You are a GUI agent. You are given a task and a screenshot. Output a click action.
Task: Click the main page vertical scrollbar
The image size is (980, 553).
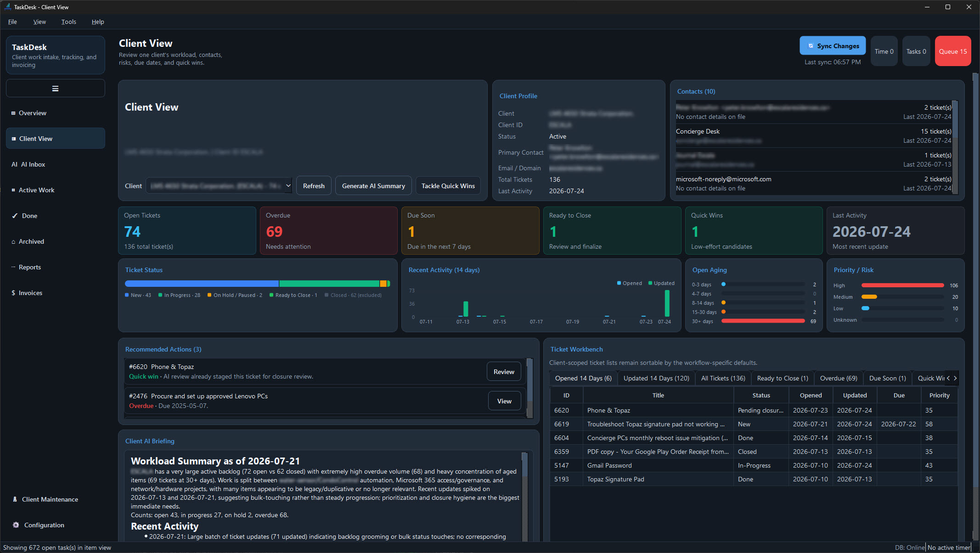pos(975,307)
